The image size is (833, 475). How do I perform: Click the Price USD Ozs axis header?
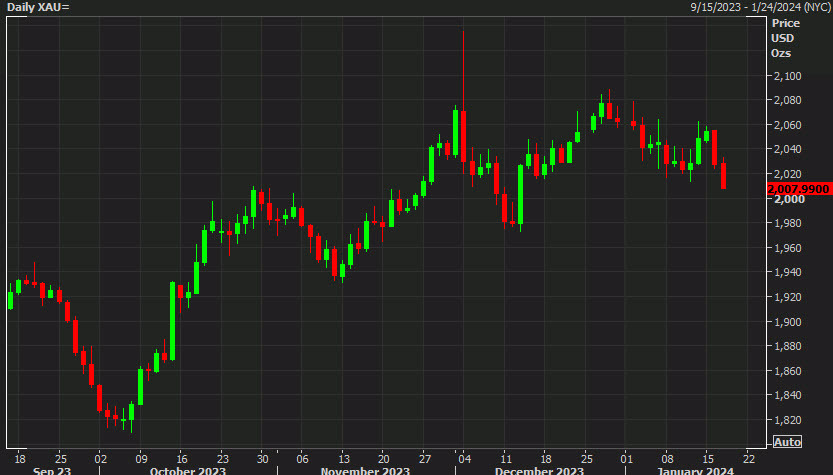(x=785, y=38)
